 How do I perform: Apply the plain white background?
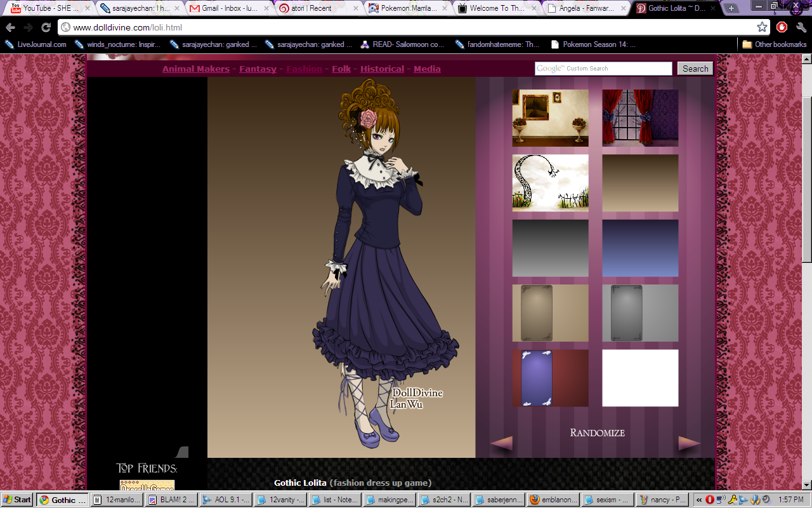(639, 378)
